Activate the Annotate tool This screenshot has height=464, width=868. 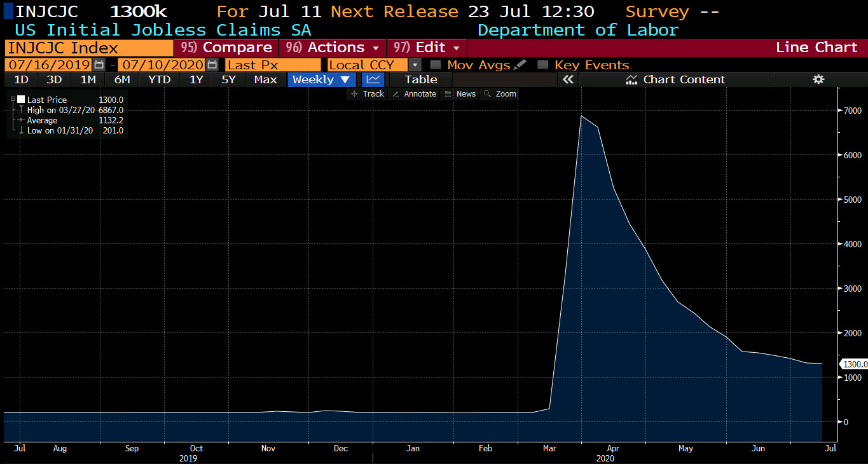click(x=414, y=94)
